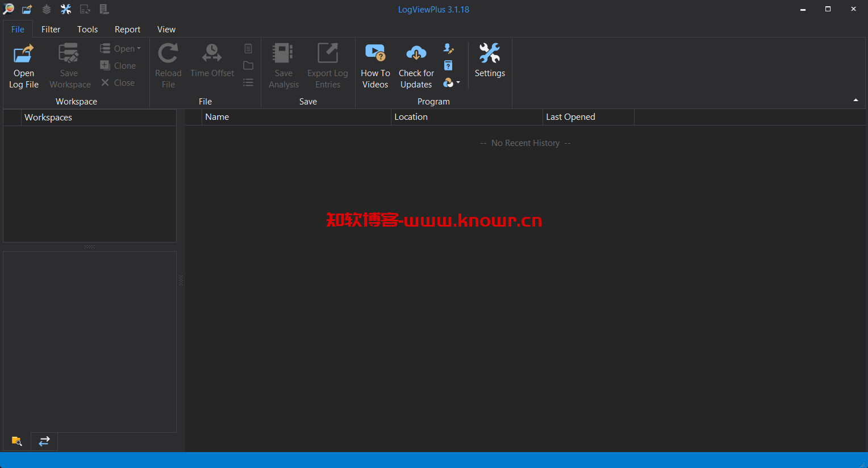This screenshot has width=868, height=468.
Task: Open Settings in Program group
Action: [x=490, y=61]
